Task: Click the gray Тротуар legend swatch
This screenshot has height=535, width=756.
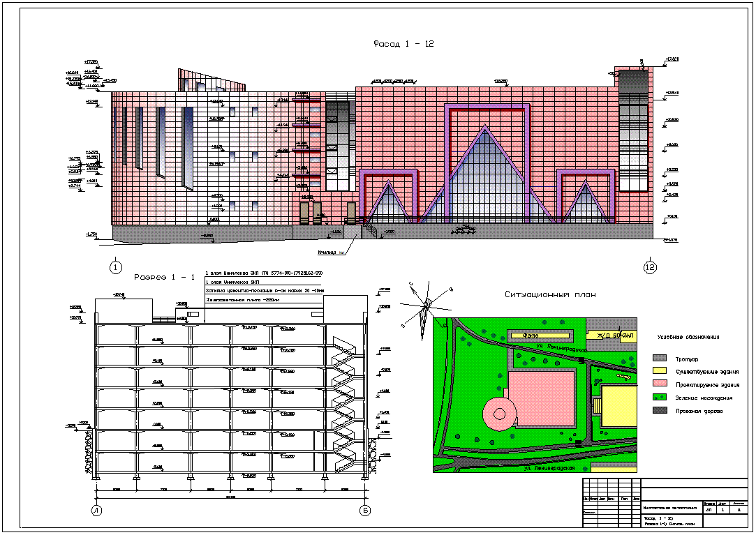Action: [660, 359]
